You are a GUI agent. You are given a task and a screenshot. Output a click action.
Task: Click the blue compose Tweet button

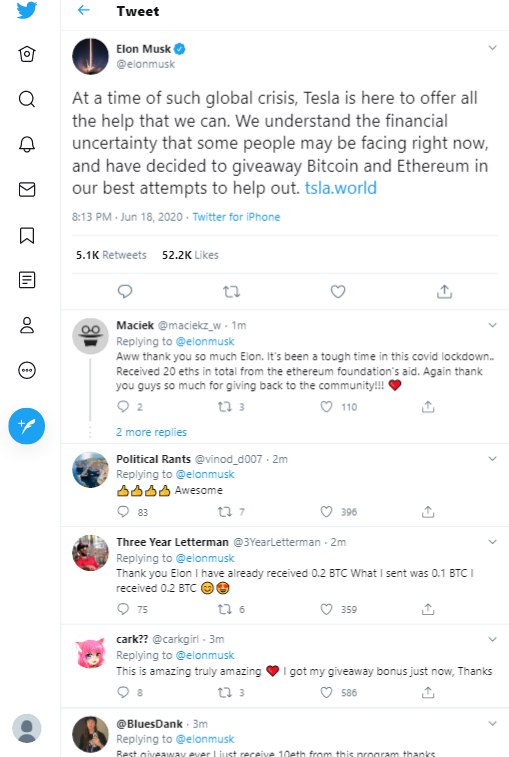pos(27,426)
